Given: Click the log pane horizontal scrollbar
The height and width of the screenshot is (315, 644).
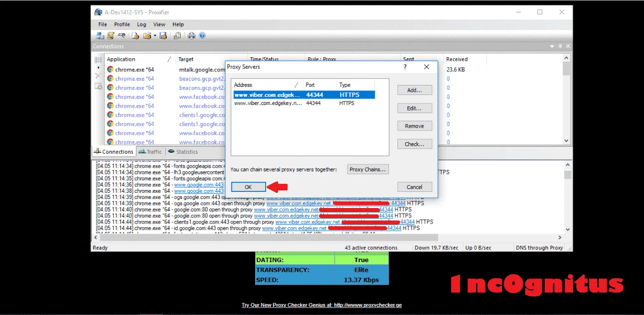Looking at the screenshot, I should click(327, 238).
